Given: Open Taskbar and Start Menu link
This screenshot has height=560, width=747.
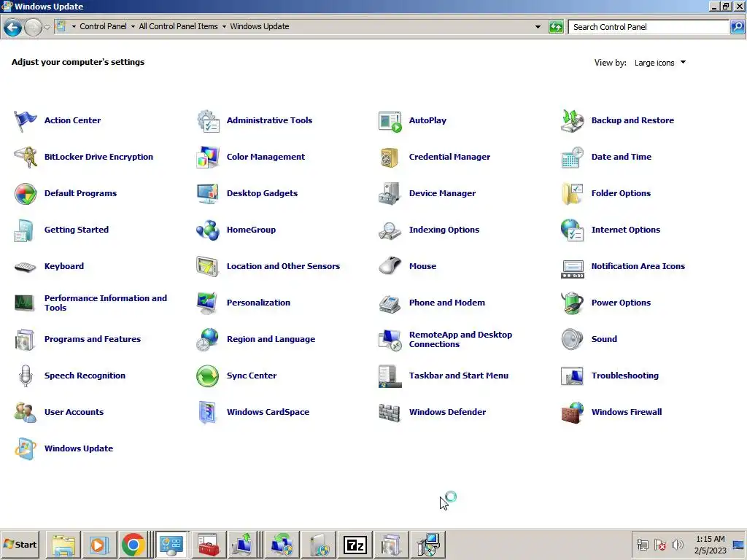Looking at the screenshot, I should (x=458, y=376).
